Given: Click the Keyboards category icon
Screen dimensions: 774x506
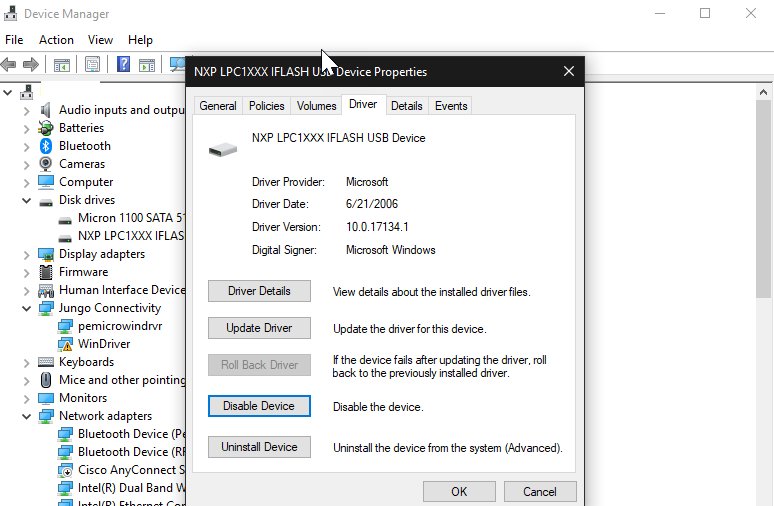Looking at the screenshot, I should (x=46, y=362).
